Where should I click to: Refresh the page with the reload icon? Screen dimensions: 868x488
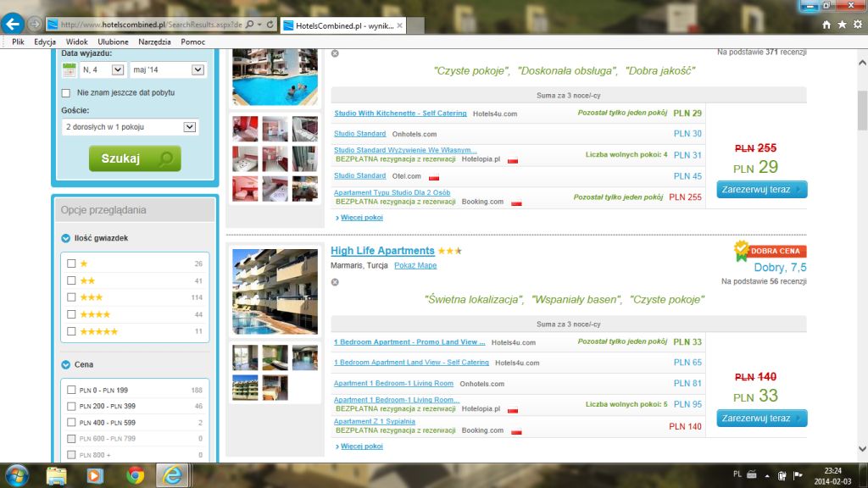[x=270, y=25]
